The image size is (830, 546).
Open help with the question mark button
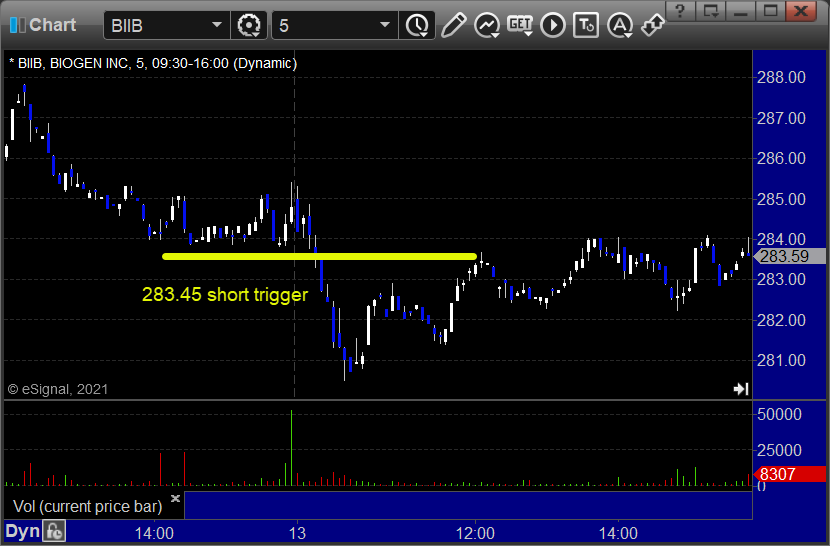(x=680, y=11)
